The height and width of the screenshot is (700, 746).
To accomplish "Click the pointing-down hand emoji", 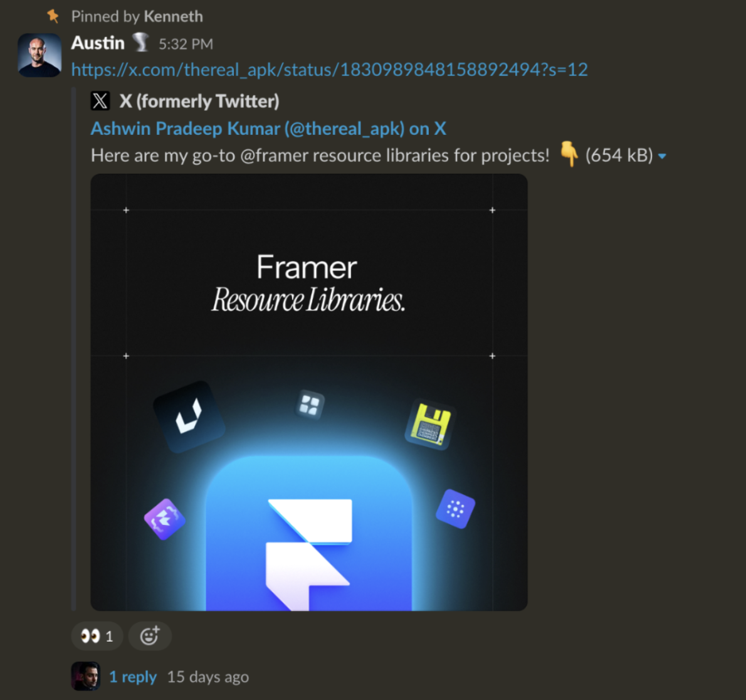I will pyautogui.click(x=569, y=154).
